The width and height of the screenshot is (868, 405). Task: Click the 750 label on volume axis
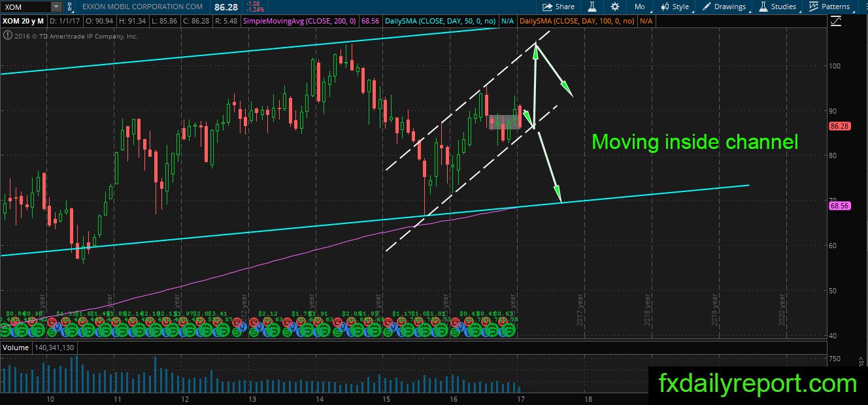pyautogui.click(x=835, y=359)
